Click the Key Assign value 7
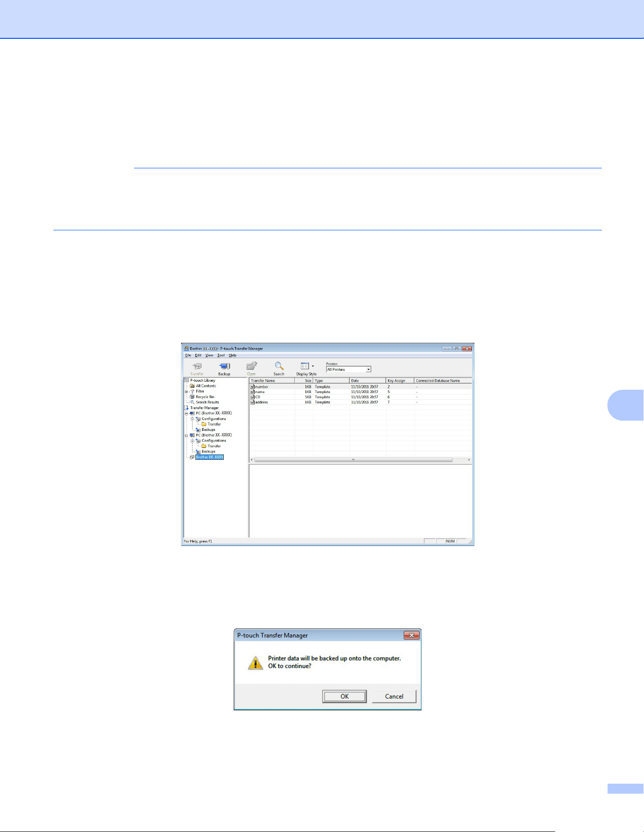 click(389, 402)
